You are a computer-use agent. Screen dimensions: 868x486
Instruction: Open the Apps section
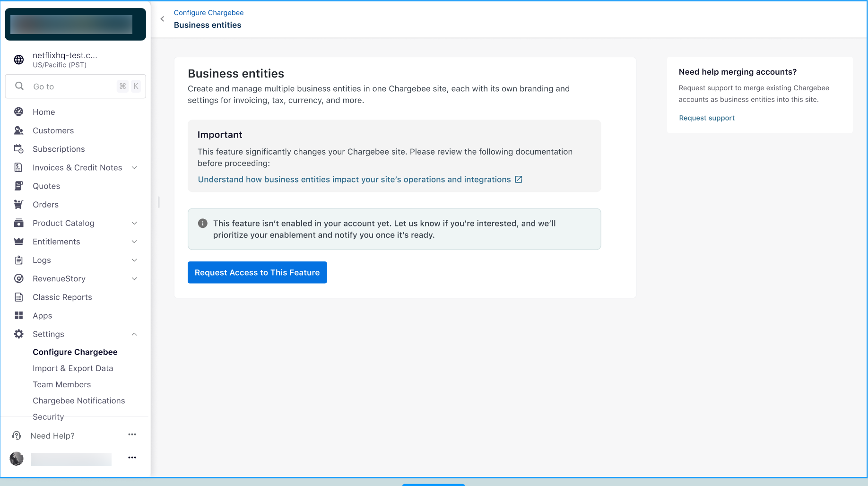click(x=43, y=316)
